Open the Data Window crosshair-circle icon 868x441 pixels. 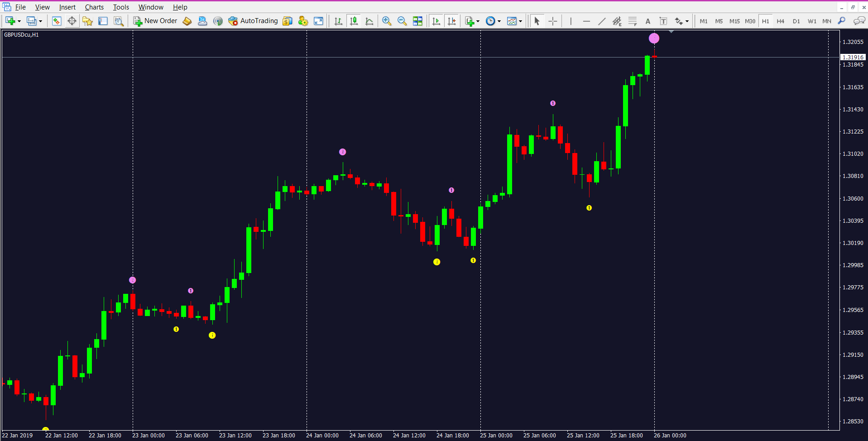click(x=72, y=21)
